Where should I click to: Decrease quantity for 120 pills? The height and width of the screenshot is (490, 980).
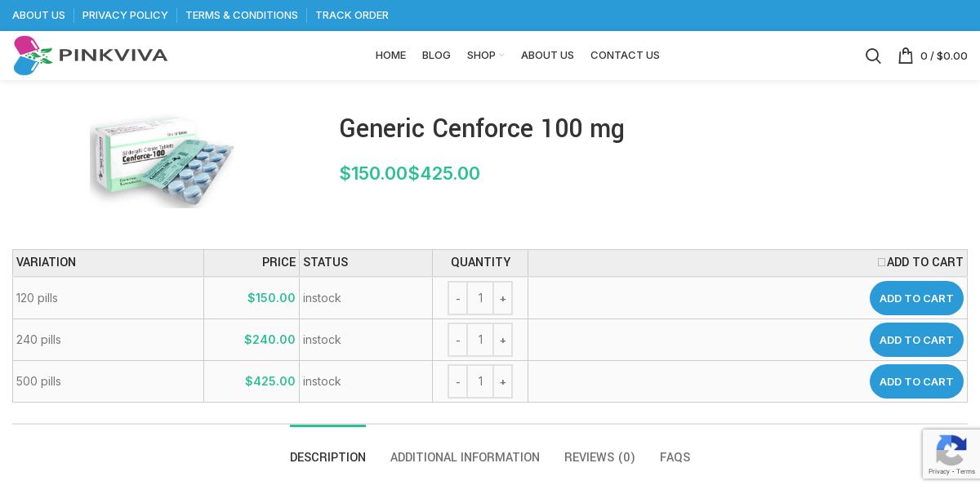[x=458, y=298]
